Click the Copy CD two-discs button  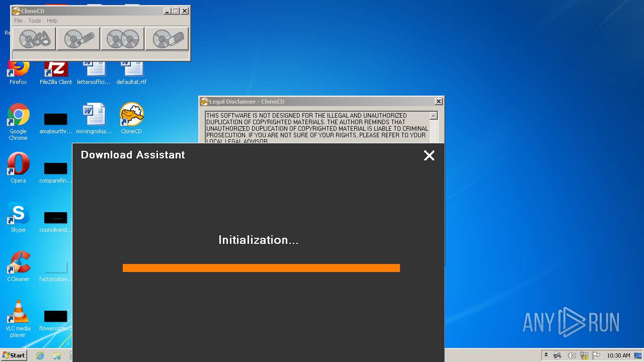[123, 39]
